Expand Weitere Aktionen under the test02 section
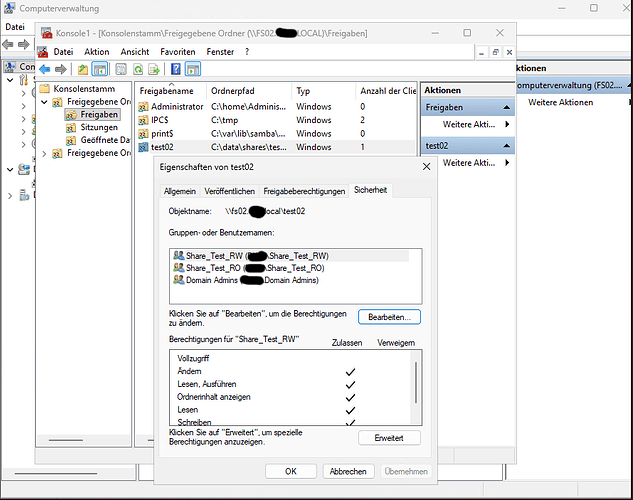The width and height of the screenshot is (633, 500). (468, 162)
